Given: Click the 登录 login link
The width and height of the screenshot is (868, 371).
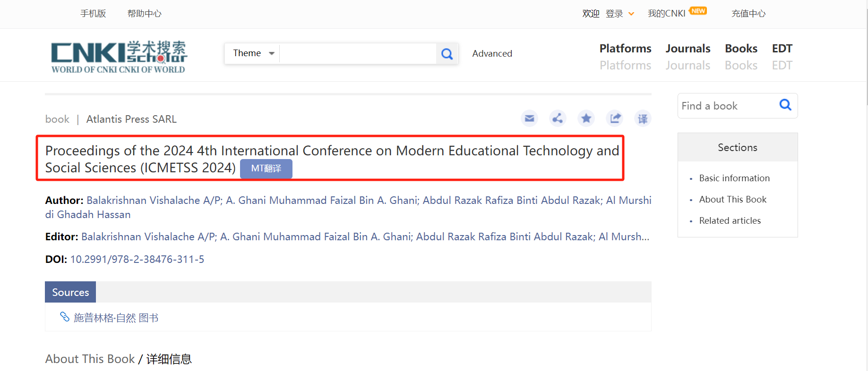Looking at the screenshot, I should tap(614, 14).
